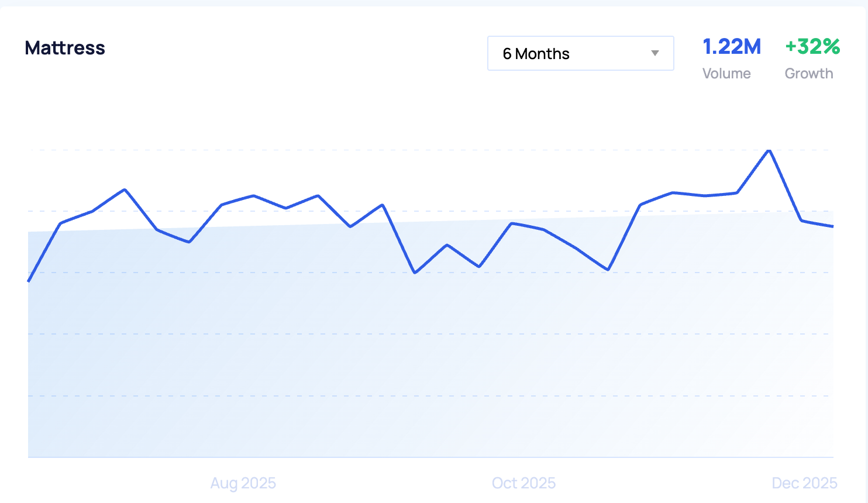Click the topmost dashed gridline
This screenshot has width=868, height=503.
(409, 150)
